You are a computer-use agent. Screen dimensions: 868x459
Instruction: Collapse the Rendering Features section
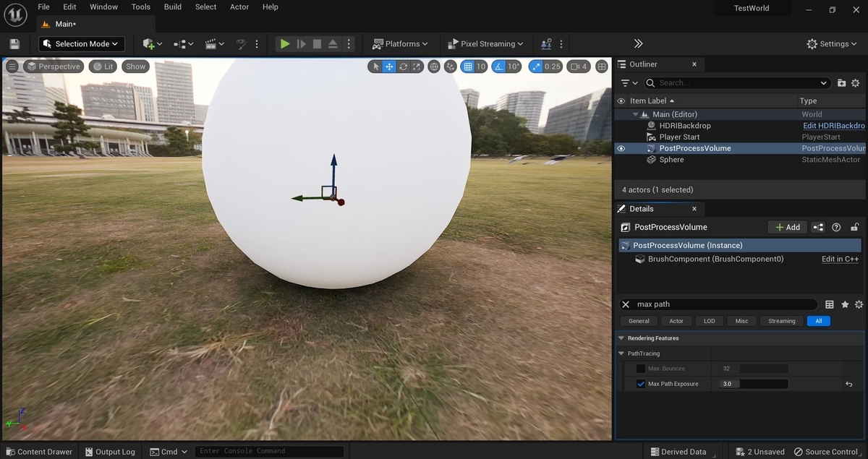[621, 338]
